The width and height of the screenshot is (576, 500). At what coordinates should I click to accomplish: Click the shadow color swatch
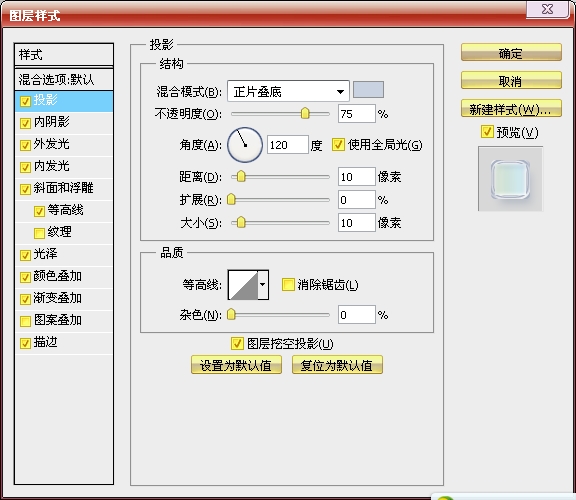[x=368, y=90]
